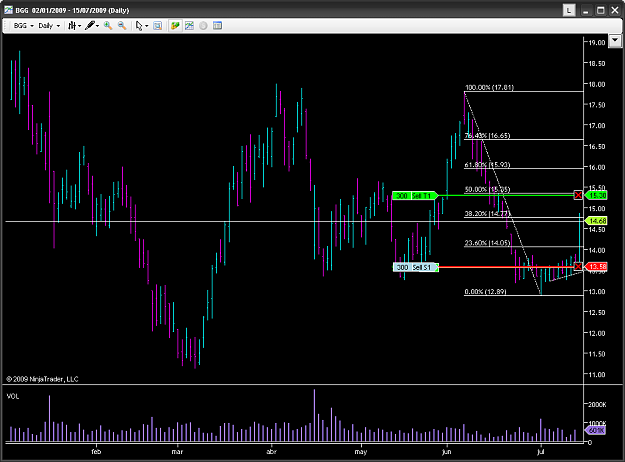625x462 pixels.
Task: Expand the drawing tools dropdown arrow
Action: (98, 26)
